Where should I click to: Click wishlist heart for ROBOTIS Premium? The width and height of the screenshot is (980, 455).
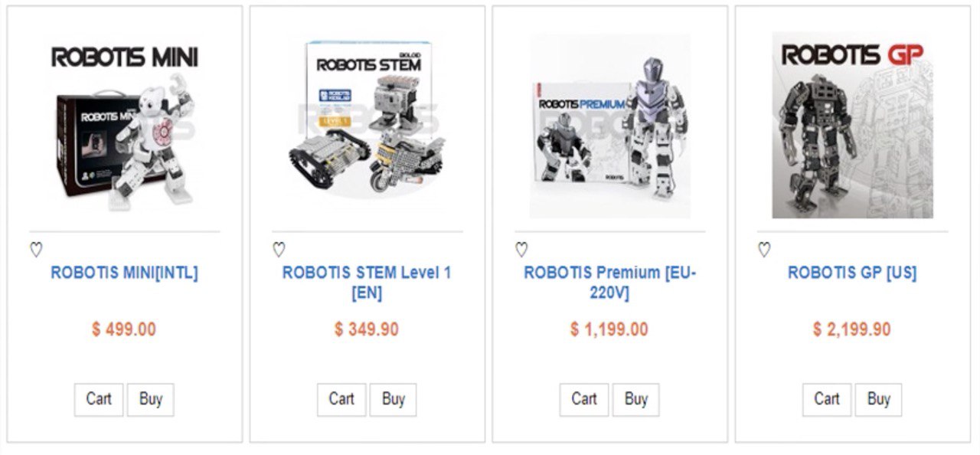click(x=521, y=250)
